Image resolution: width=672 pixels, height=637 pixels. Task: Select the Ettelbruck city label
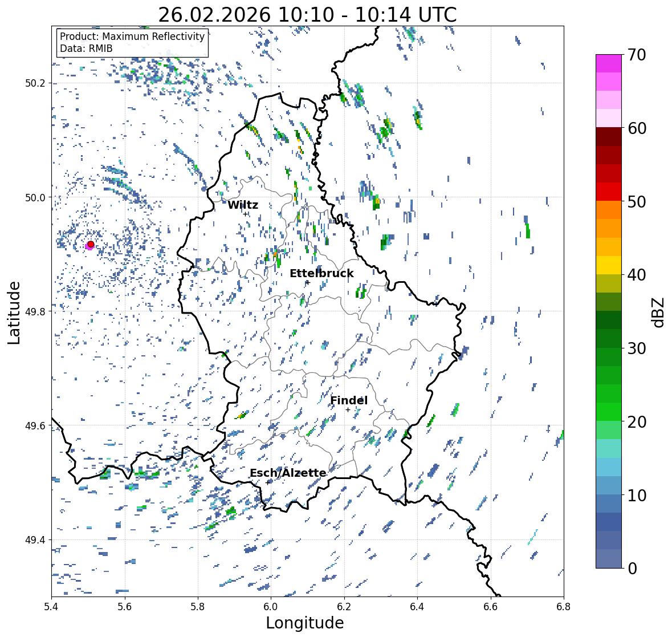tap(321, 274)
